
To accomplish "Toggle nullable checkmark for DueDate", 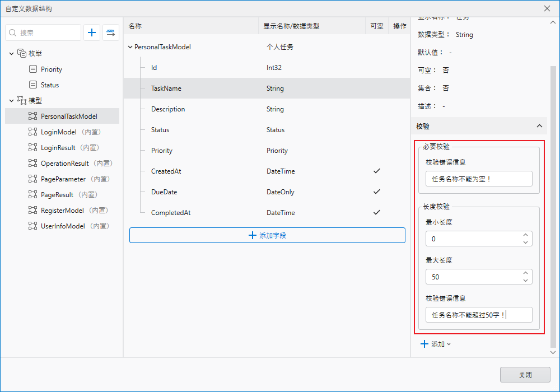I will pos(376,192).
